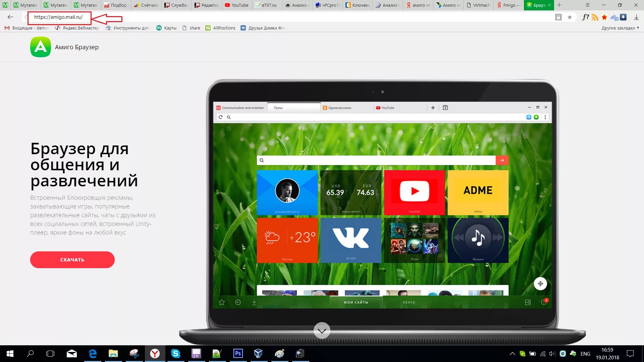
Task: Open Action Center notifications
Action: (630, 354)
